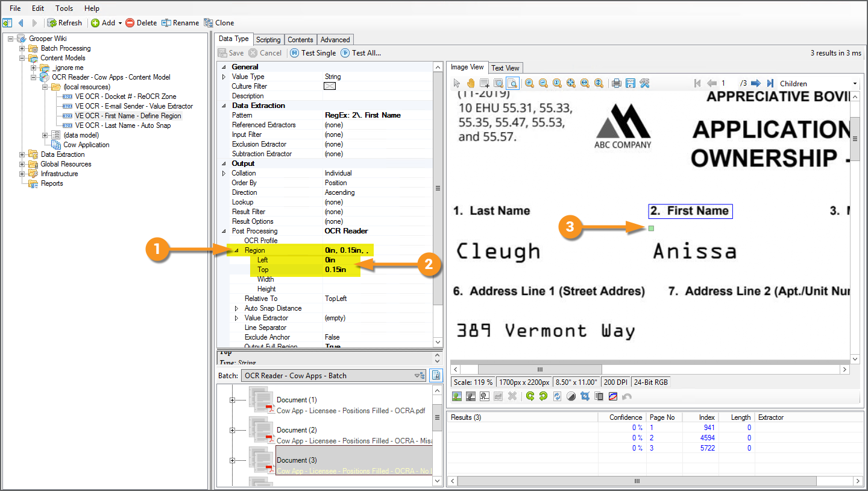Fit the whole page in viewer
Viewport: 868px width, 491px height.
(x=571, y=83)
